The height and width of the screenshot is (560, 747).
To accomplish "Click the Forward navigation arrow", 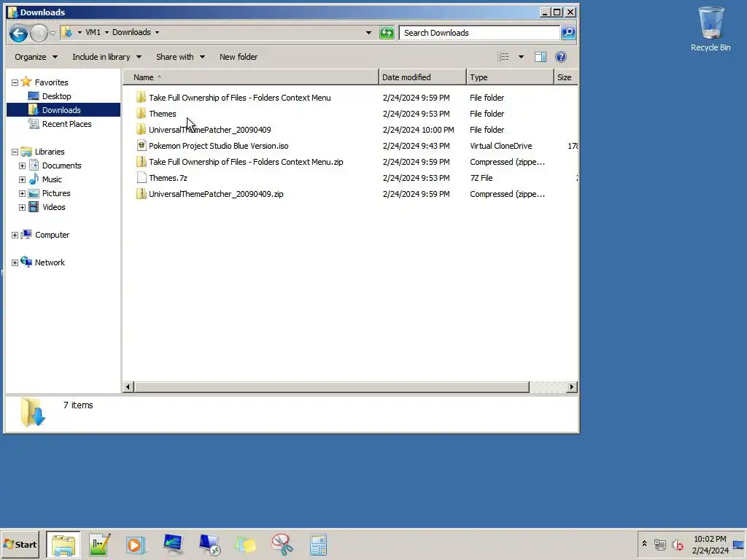I will (x=39, y=33).
